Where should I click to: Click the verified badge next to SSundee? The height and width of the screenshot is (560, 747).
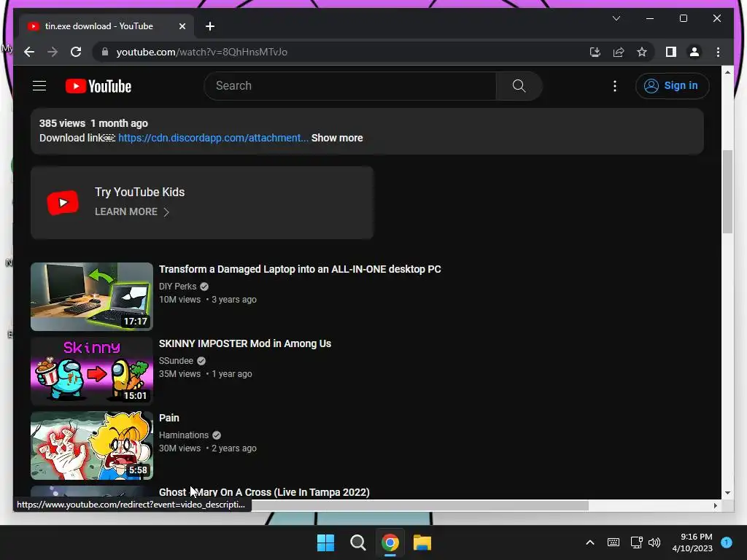201,360
